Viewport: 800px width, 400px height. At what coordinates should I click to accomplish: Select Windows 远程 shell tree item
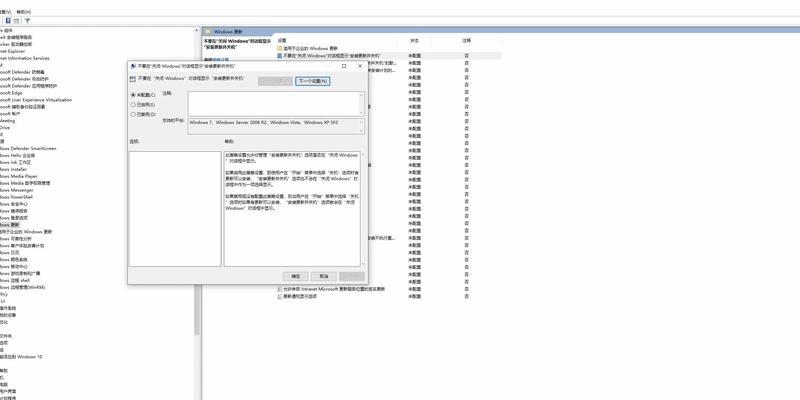15,281
